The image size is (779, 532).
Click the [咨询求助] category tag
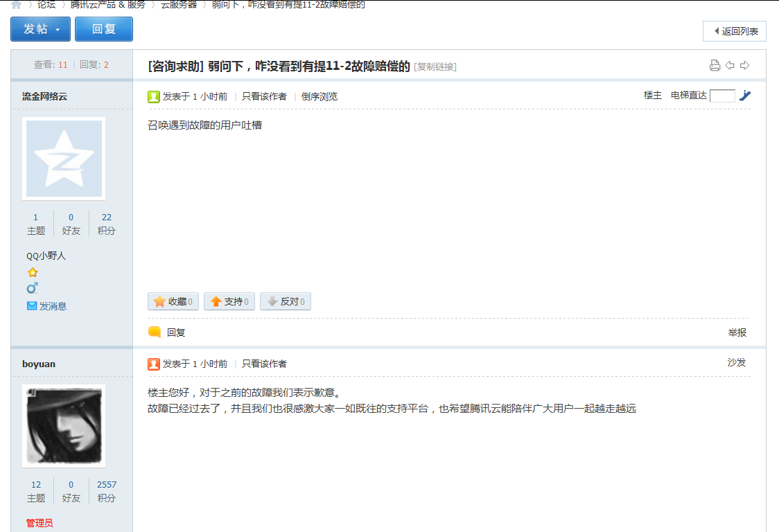click(176, 66)
